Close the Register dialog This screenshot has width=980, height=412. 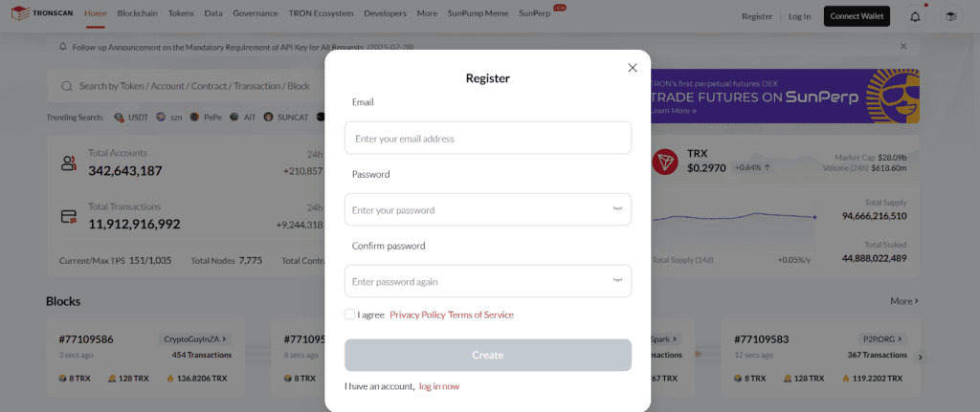[632, 68]
